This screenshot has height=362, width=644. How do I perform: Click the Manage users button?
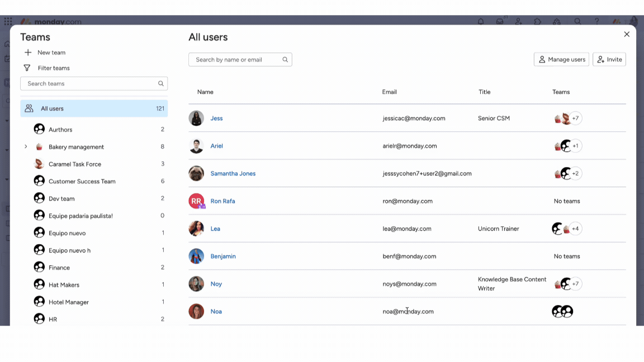point(561,59)
